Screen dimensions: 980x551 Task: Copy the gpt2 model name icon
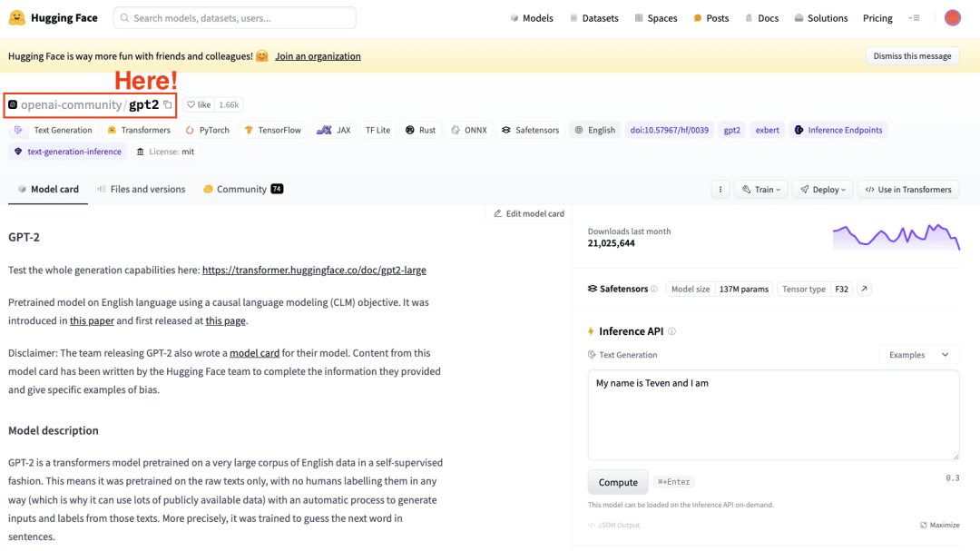(167, 105)
